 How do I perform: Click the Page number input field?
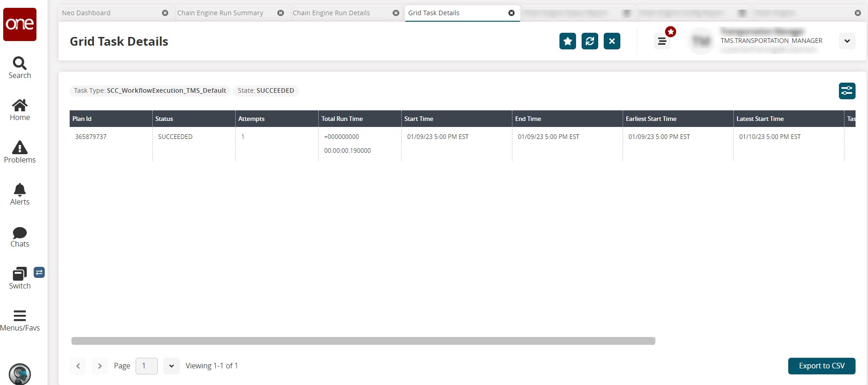tap(147, 366)
